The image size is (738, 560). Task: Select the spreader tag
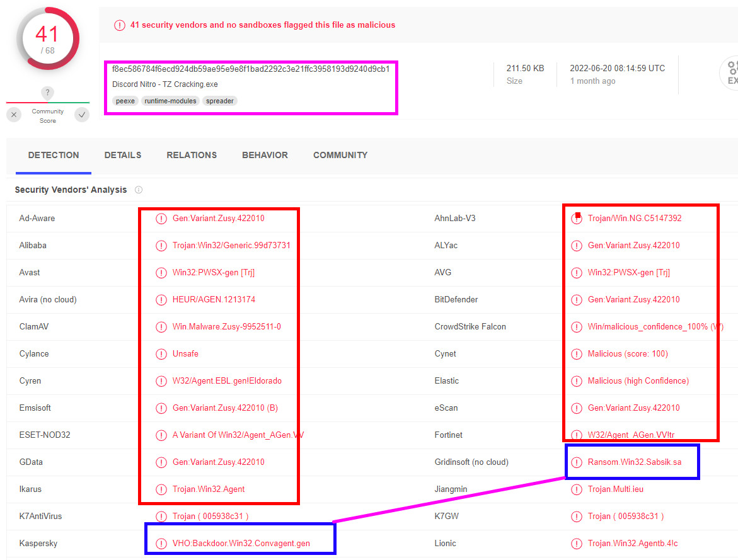coord(220,101)
